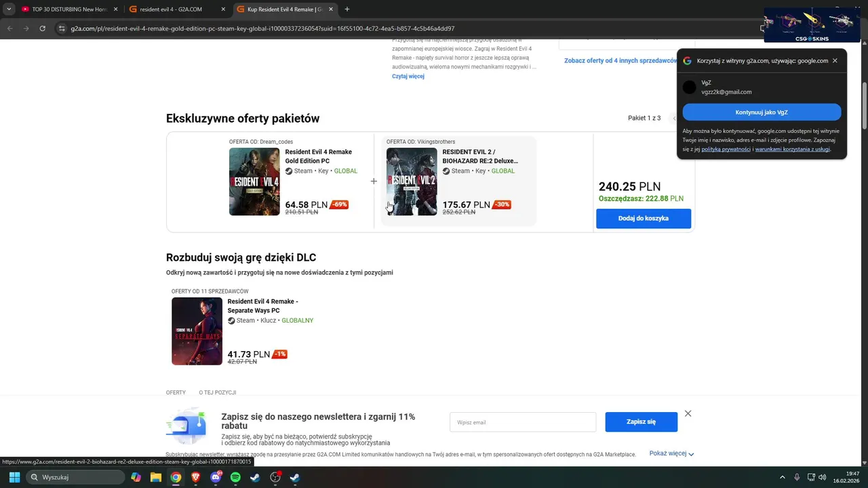Select the 'Kup Resident Evil 4 Remake' tab
868x488 pixels.
pyautogui.click(x=285, y=9)
